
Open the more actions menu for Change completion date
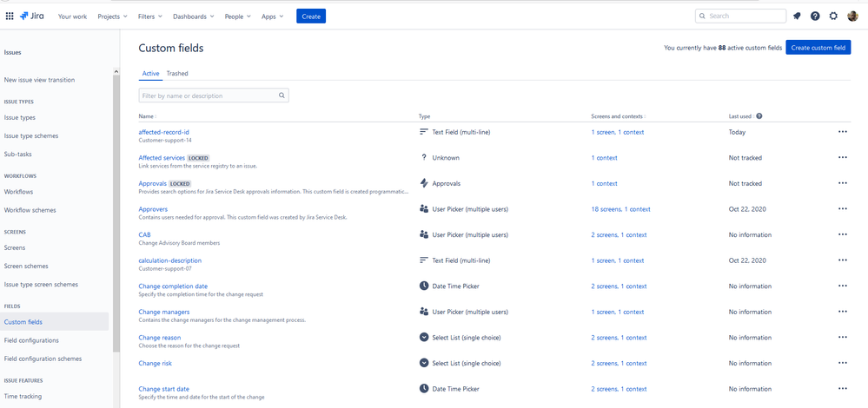(x=843, y=286)
